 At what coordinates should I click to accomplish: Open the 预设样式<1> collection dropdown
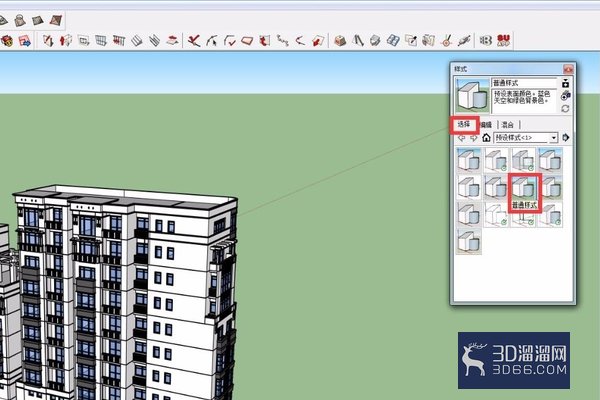(x=525, y=137)
